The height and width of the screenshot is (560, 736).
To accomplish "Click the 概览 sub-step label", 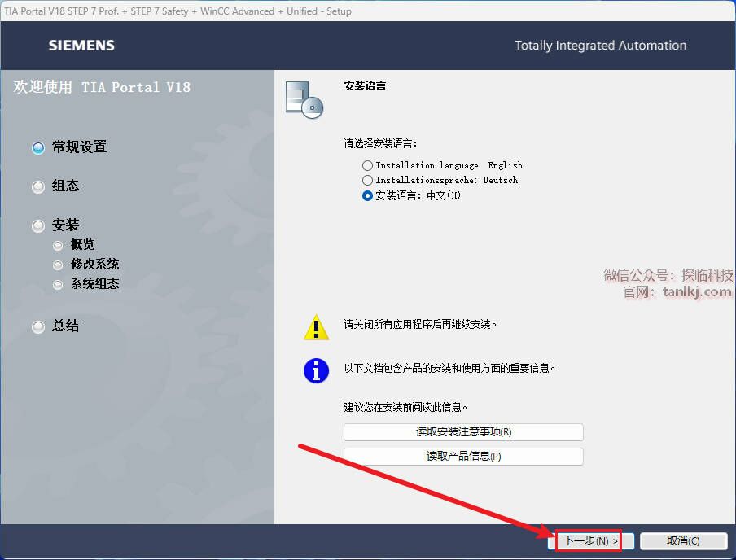I will 82,244.
